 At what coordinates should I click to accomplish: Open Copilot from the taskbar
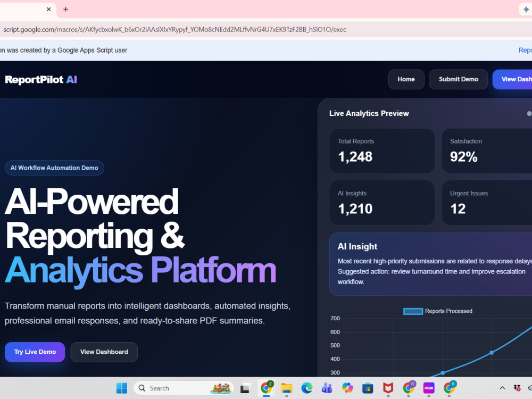click(x=347, y=388)
